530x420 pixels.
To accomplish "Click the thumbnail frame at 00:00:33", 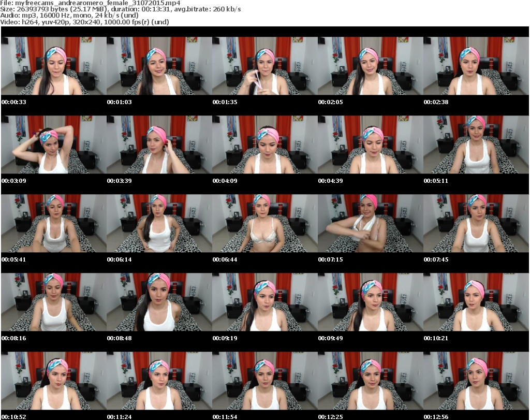I will (x=54, y=66).
